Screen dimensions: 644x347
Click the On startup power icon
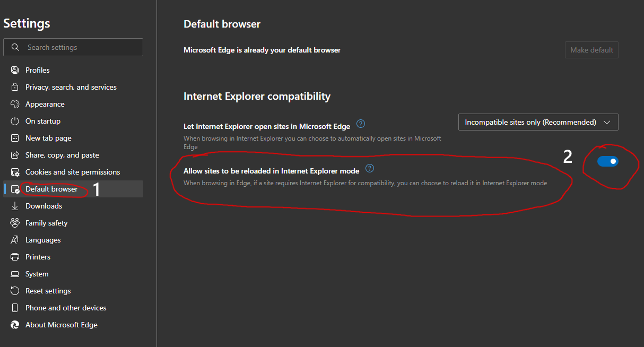coord(15,121)
